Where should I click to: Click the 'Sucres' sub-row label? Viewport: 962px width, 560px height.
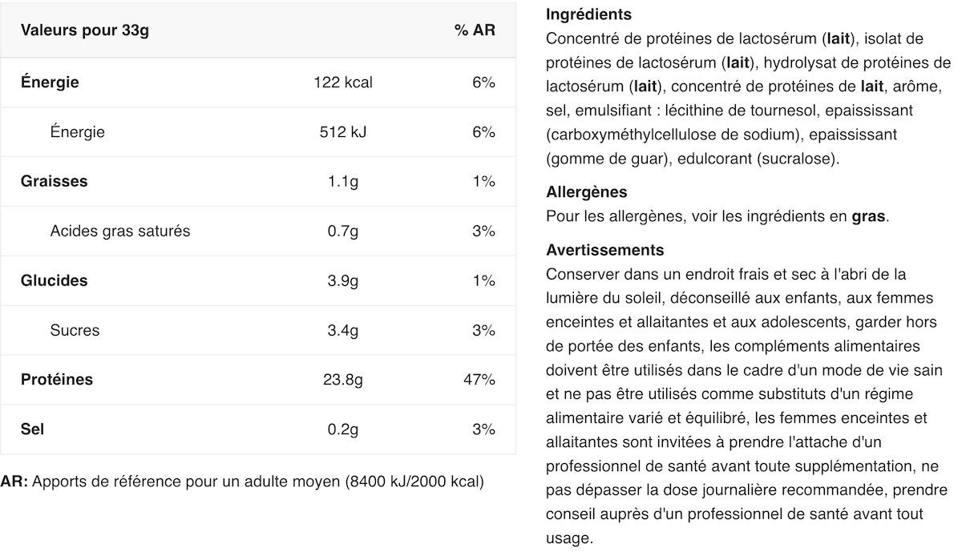75,330
